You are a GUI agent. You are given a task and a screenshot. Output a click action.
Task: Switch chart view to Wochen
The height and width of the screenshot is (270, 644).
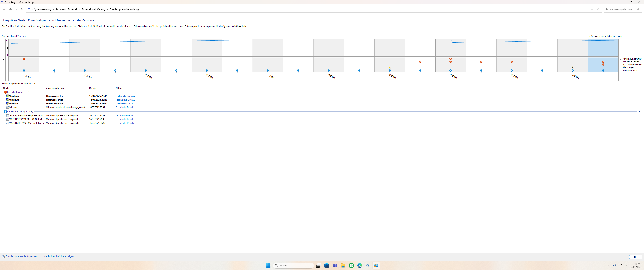pyautogui.click(x=22, y=36)
